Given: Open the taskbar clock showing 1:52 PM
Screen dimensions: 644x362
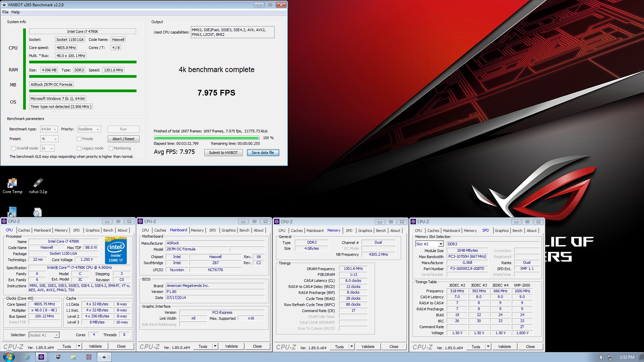Looking at the screenshot, I should 627,357.
